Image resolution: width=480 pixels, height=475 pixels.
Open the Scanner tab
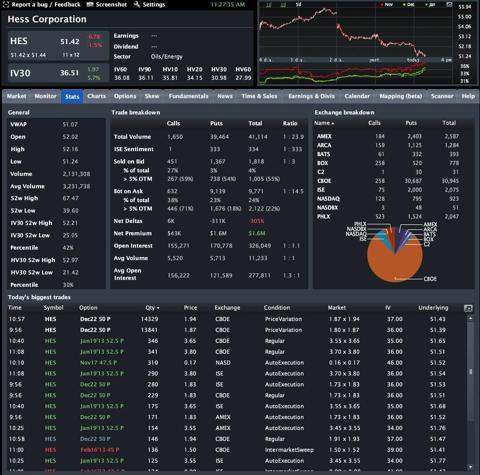point(442,96)
